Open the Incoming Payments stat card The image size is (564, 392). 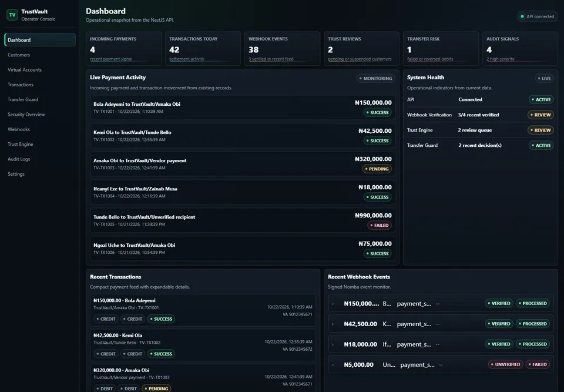tap(124, 49)
